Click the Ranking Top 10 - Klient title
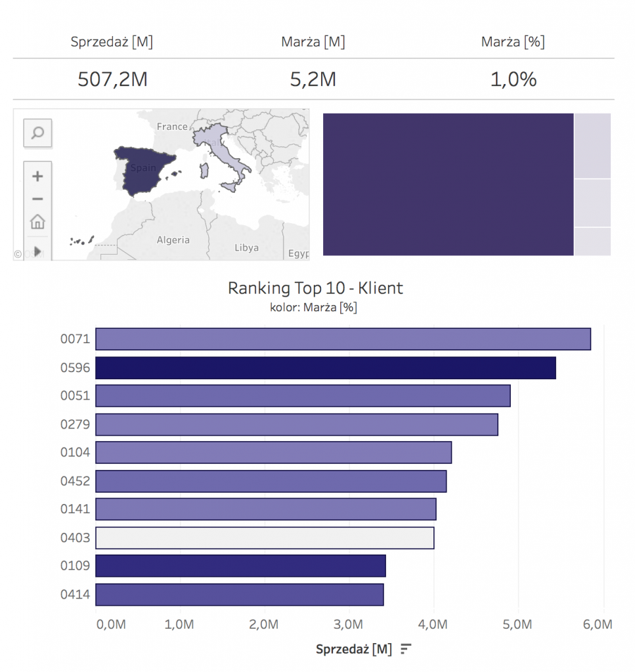 315,288
